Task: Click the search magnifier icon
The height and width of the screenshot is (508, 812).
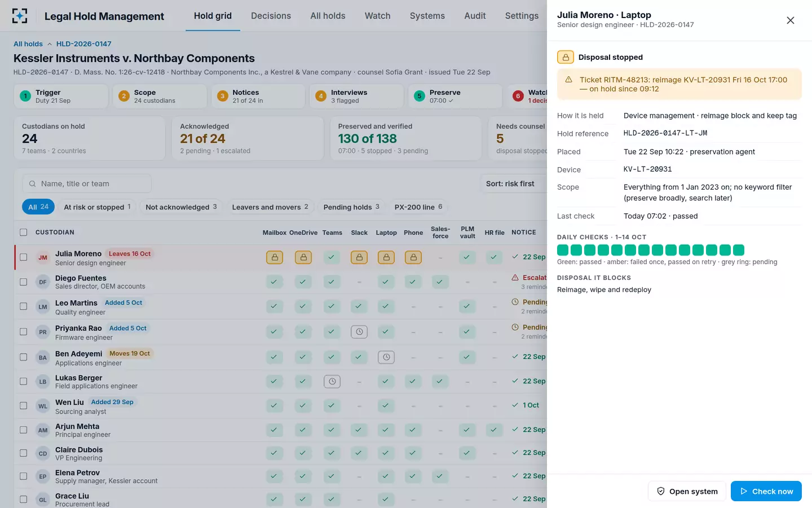Action: [33, 183]
